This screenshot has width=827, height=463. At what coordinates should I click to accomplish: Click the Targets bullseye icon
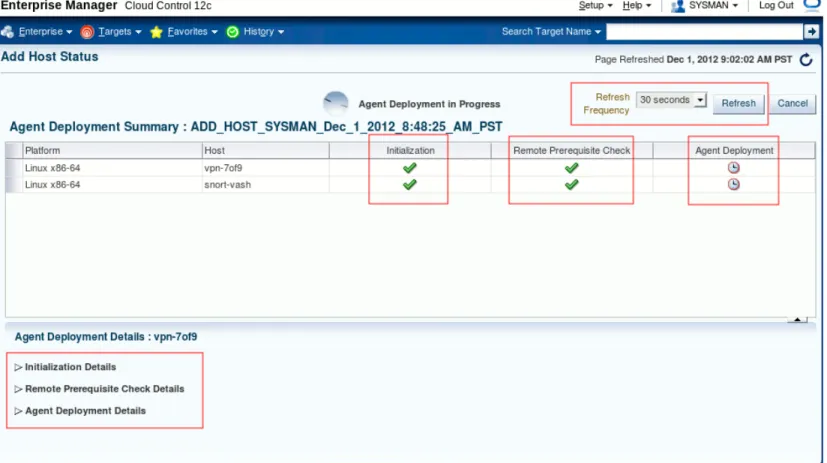87,32
